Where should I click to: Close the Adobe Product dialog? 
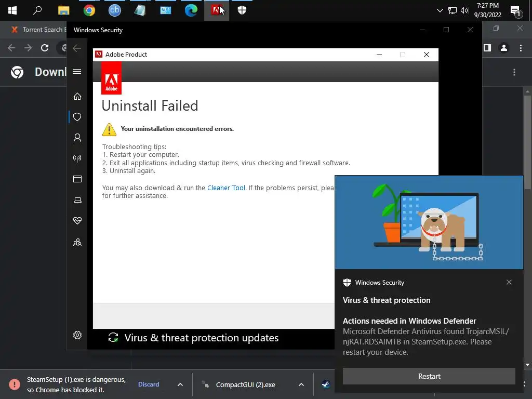click(x=427, y=55)
